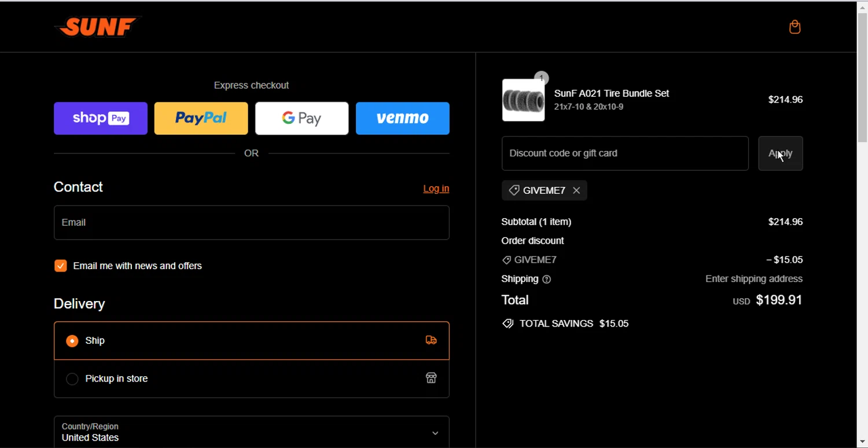This screenshot has height=448, width=868.
Task: Click the Express checkout label
Action: (x=251, y=85)
